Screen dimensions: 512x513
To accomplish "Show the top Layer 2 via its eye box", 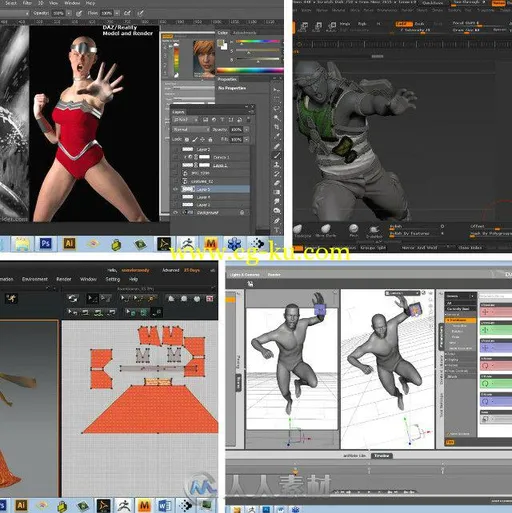I will coord(175,149).
